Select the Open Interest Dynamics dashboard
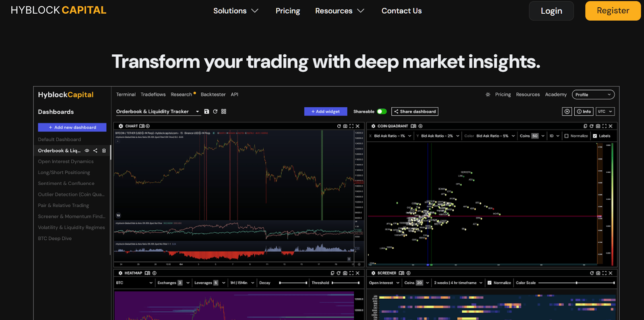 point(66,161)
